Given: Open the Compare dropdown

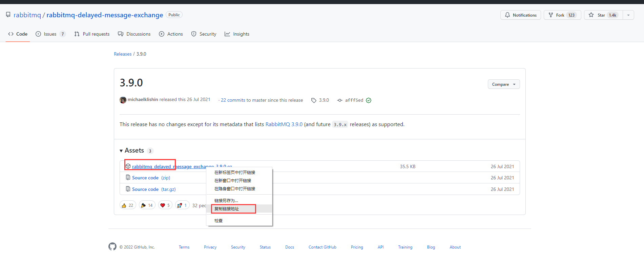Looking at the screenshot, I should [504, 84].
